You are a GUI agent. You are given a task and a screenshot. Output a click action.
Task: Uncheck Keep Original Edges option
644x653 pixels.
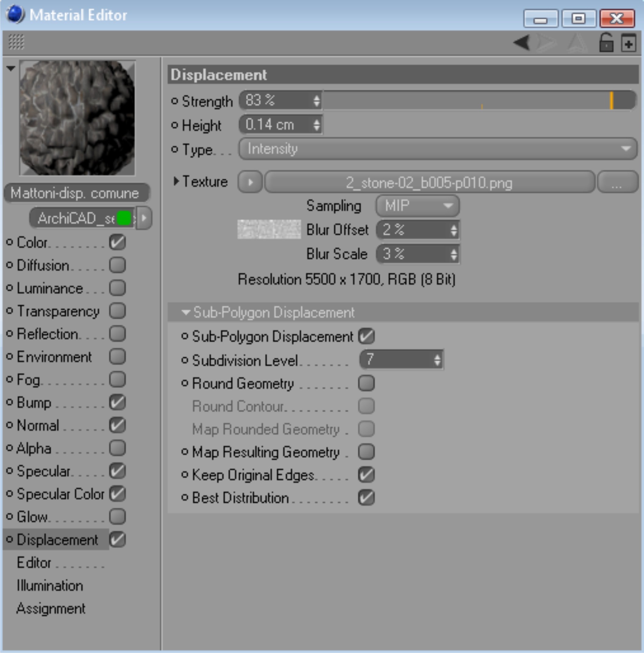coord(366,475)
